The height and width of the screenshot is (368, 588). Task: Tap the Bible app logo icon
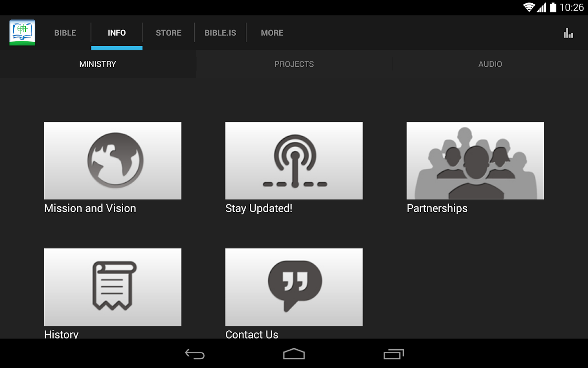pyautogui.click(x=22, y=33)
